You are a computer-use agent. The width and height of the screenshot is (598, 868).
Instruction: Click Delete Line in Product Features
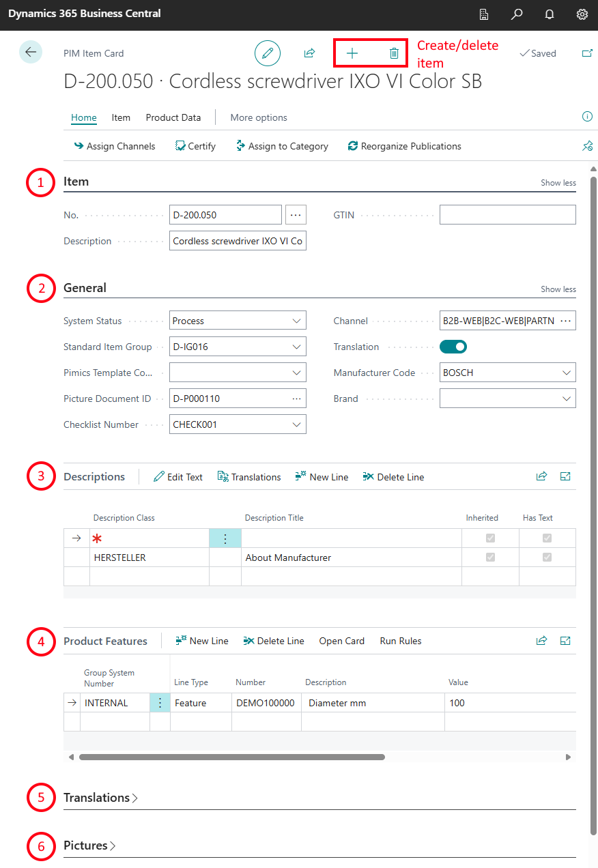pos(274,641)
